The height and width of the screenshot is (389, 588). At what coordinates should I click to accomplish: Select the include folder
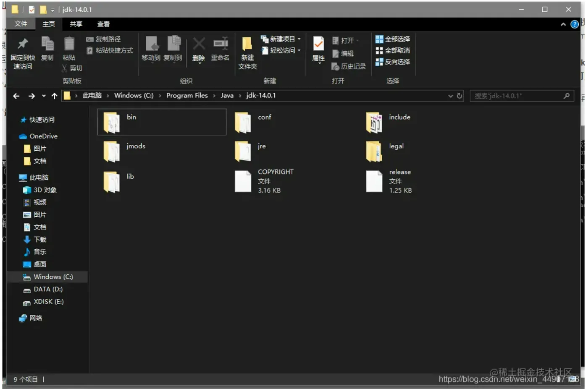pos(388,122)
